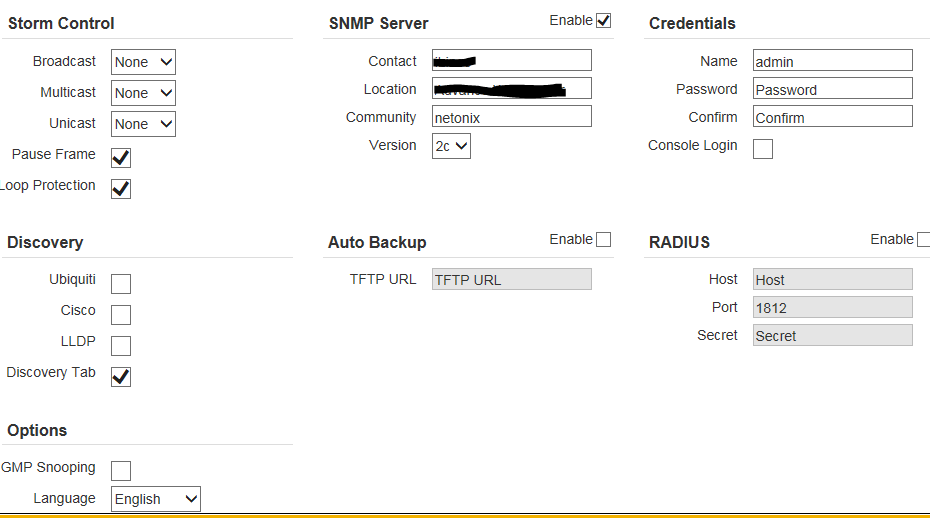Enable Ubiquiti discovery checkbox

coord(121,284)
